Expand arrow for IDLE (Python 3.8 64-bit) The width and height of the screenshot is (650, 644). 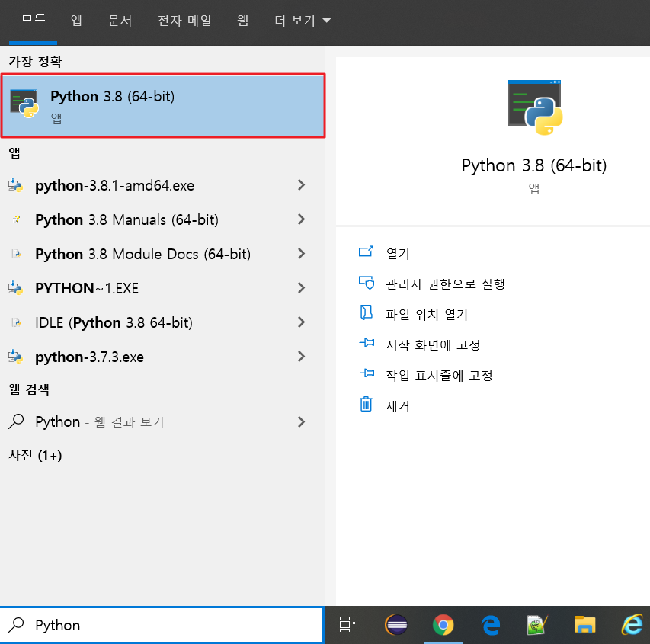click(x=301, y=322)
